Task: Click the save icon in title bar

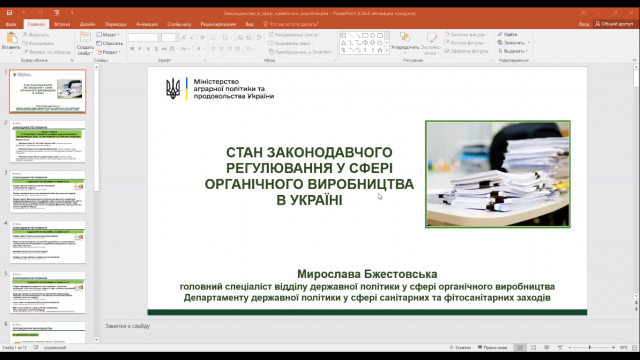Action: click(9, 13)
